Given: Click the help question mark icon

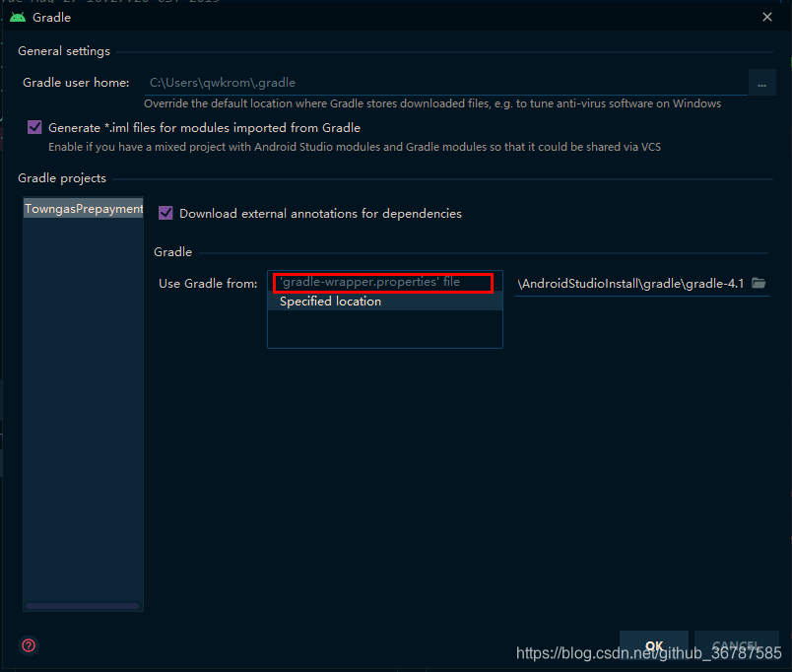Looking at the screenshot, I should pyautogui.click(x=29, y=645).
